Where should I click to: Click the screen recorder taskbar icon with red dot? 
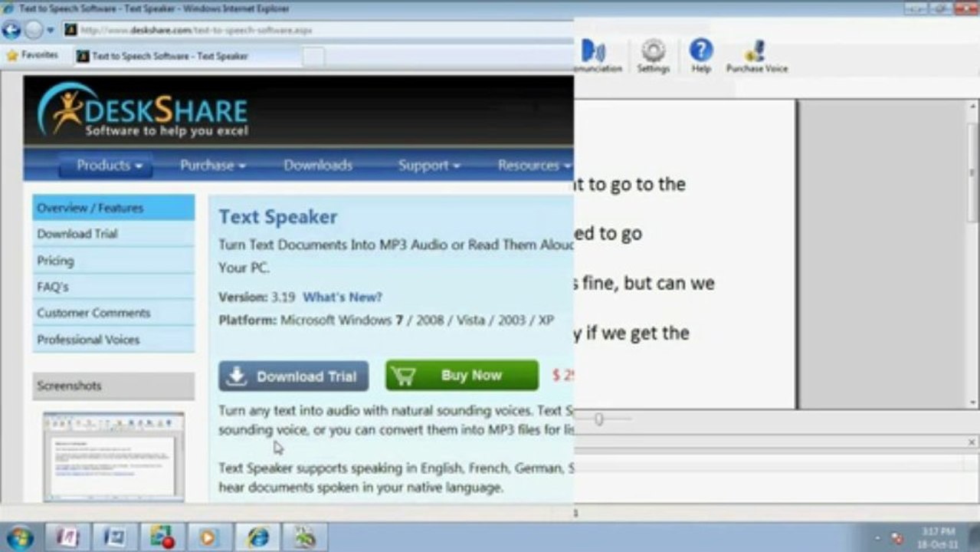(x=162, y=537)
